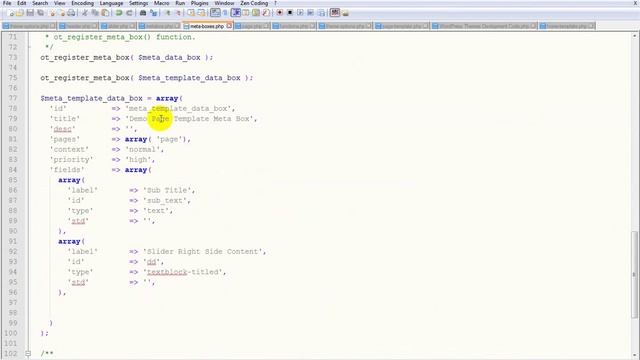Viewport: 640px width, 360px height.
Task: Click the Close All toolbar icon
Action: click(62, 13)
